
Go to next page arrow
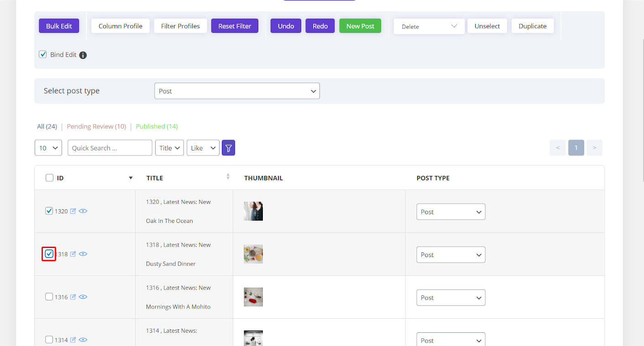[x=594, y=148]
